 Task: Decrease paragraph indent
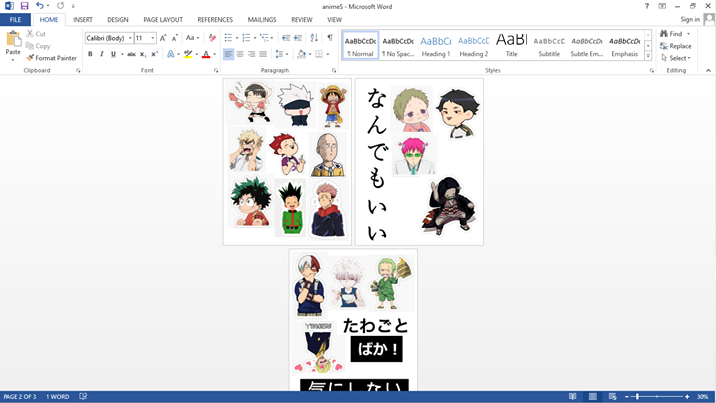pos(286,38)
